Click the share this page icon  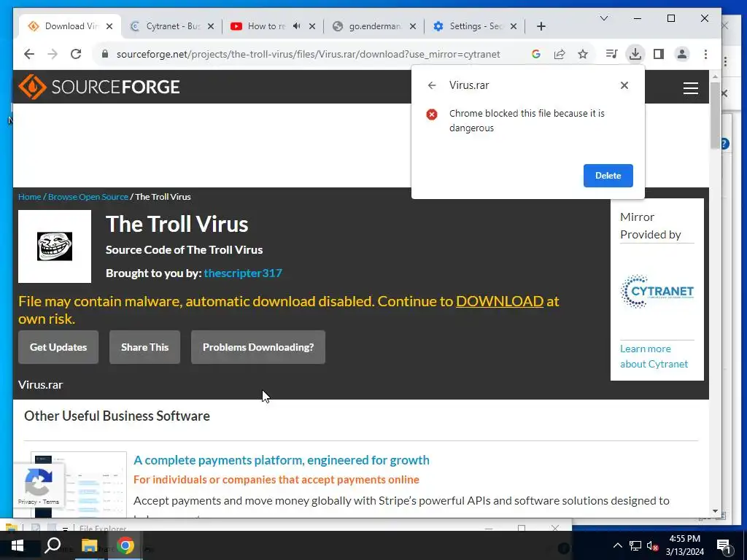tap(560, 54)
